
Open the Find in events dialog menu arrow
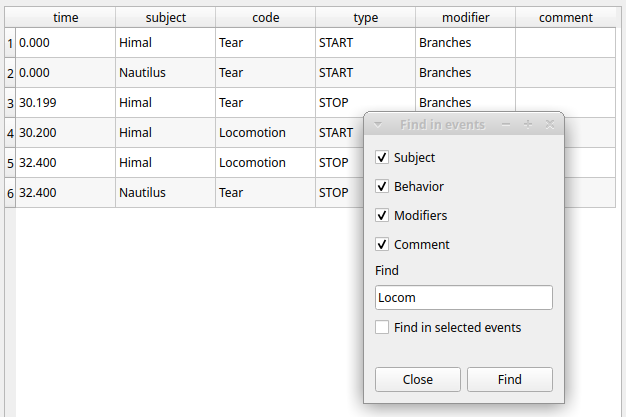pyautogui.click(x=377, y=125)
